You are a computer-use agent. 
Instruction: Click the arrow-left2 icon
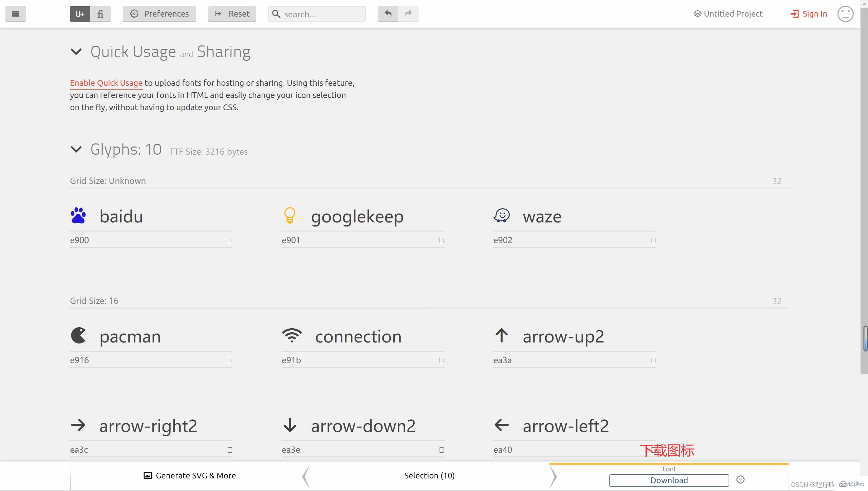[x=502, y=425]
